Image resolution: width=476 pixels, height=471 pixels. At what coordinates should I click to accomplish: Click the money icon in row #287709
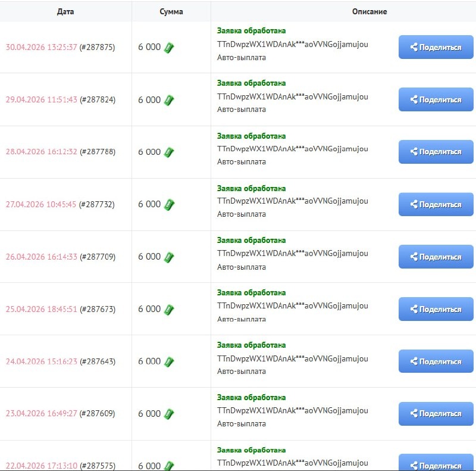point(169,257)
